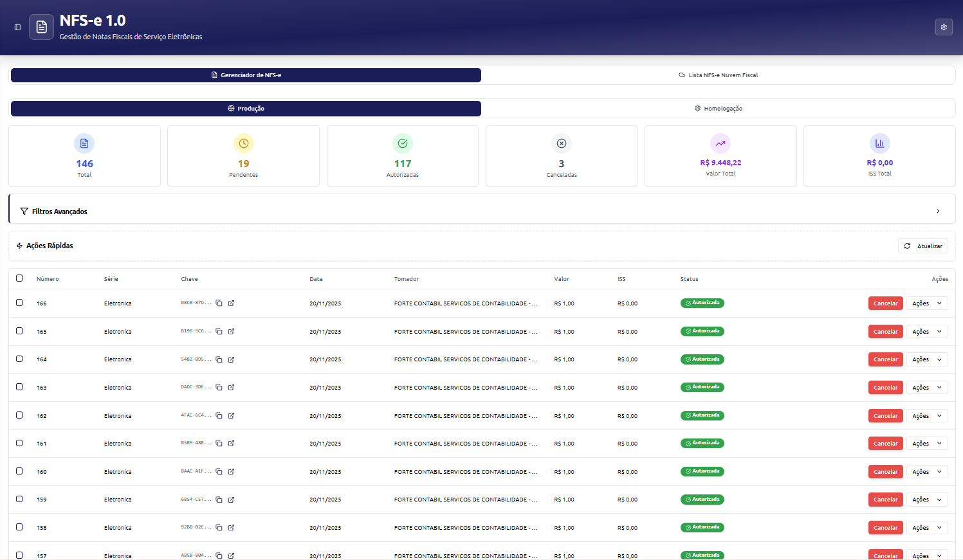Click the ISS Total chart icon

tap(879, 143)
